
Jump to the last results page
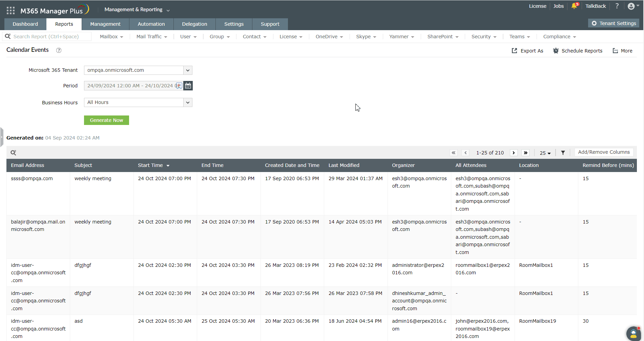click(525, 153)
